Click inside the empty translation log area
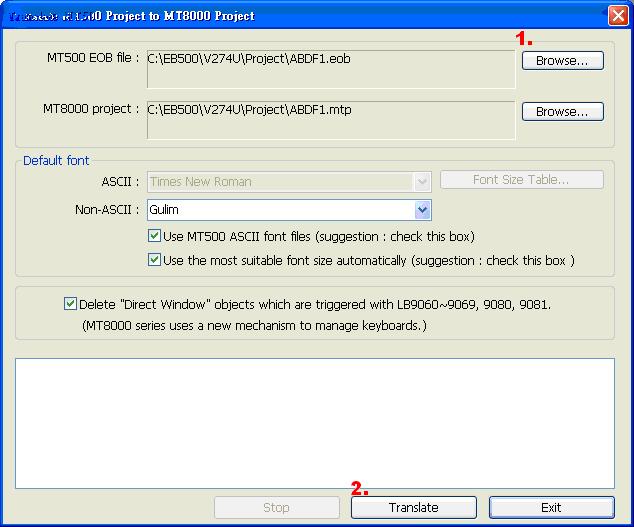Screen dimensions: 634x527 point(315,423)
